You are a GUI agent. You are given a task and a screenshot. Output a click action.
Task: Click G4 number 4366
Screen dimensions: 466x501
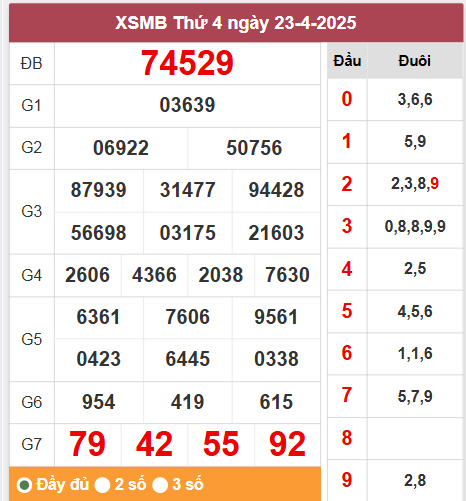click(154, 275)
